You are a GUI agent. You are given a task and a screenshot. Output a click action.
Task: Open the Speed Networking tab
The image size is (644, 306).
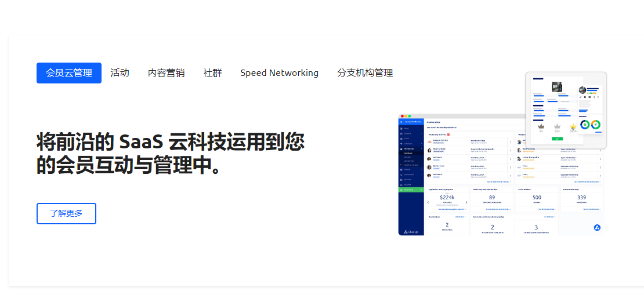coord(279,73)
